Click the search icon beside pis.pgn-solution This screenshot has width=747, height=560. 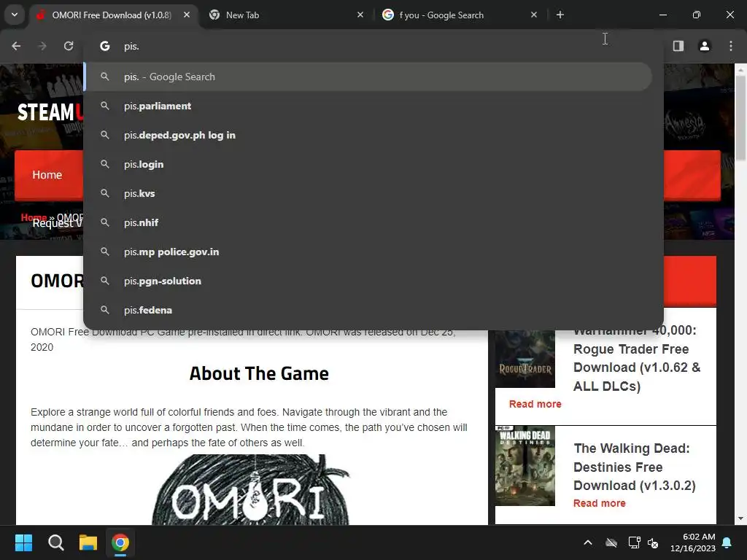[x=105, y=281]
